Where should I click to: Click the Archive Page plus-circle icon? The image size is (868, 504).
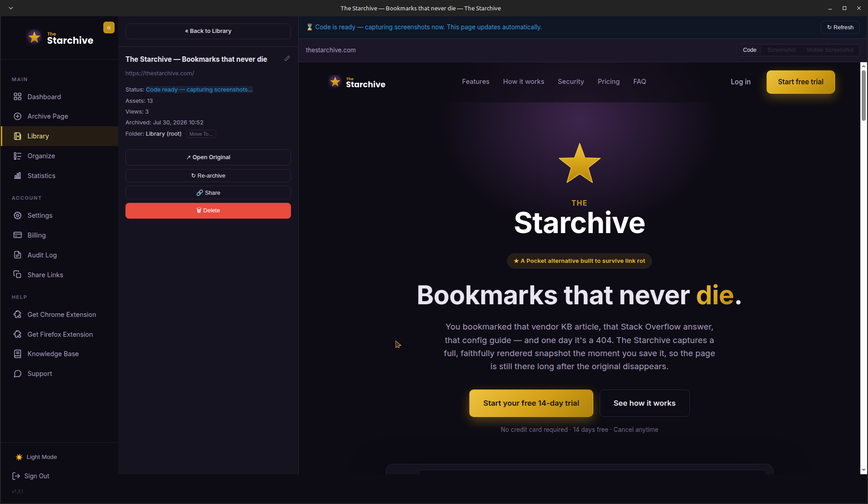pyautogui.click(x=18, y=116)
